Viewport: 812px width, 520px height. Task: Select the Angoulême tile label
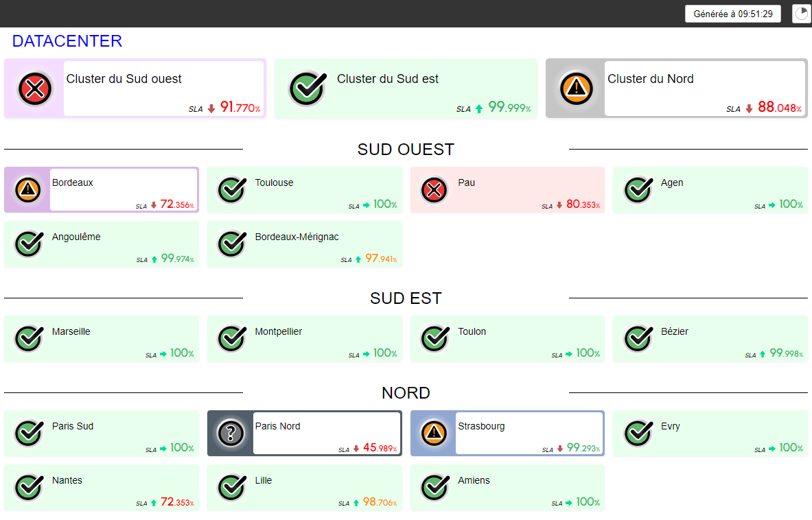click(76, 237)
